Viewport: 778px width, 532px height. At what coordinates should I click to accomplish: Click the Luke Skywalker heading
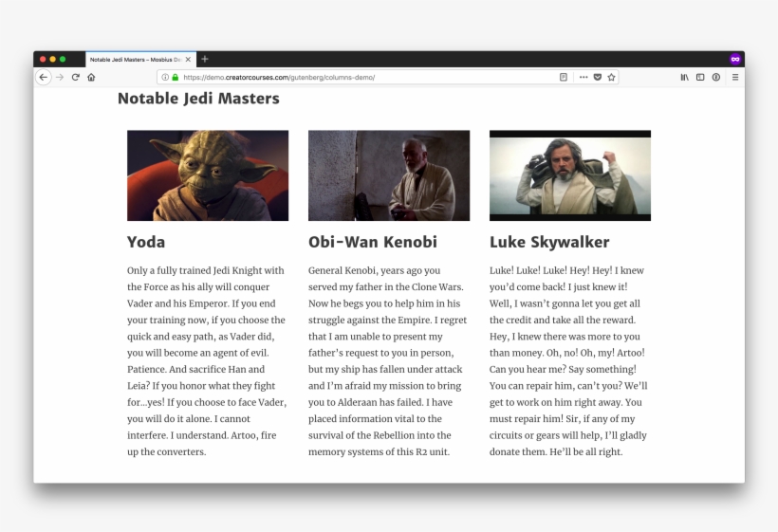(549, 242)
